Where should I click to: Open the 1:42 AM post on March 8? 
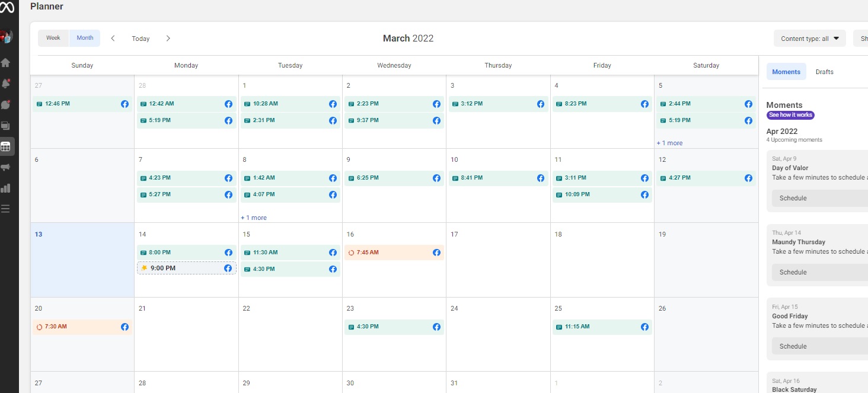291,178
